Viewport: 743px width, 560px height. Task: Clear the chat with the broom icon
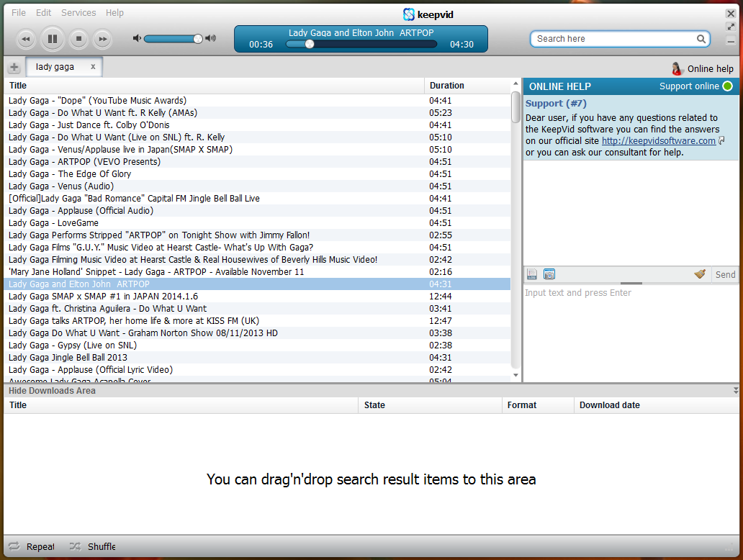click(700, 274)
